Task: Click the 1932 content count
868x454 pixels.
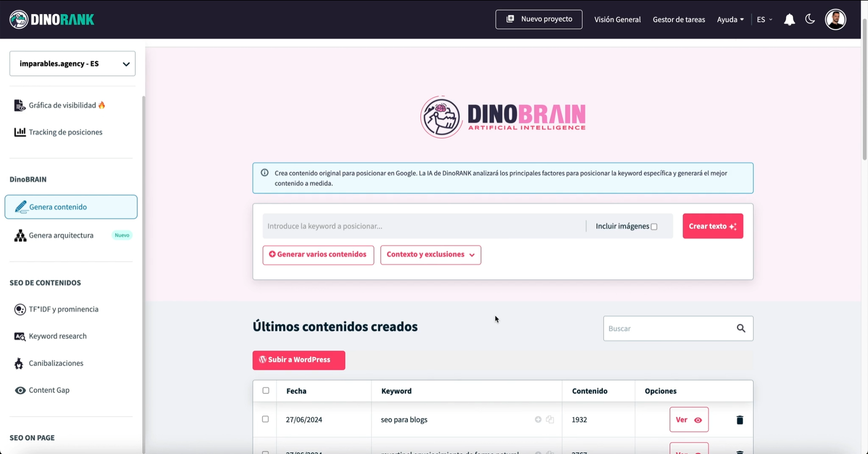Action: [579, 420]
